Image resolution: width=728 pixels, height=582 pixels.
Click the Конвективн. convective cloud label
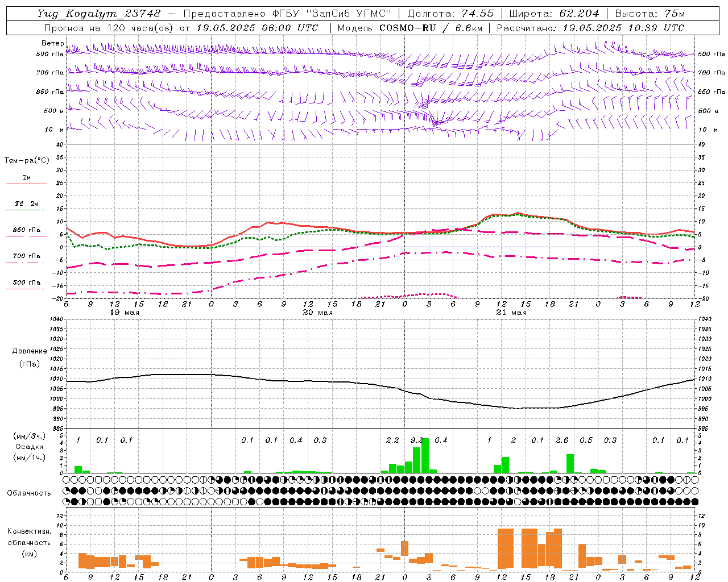click(x=29, y=531)
